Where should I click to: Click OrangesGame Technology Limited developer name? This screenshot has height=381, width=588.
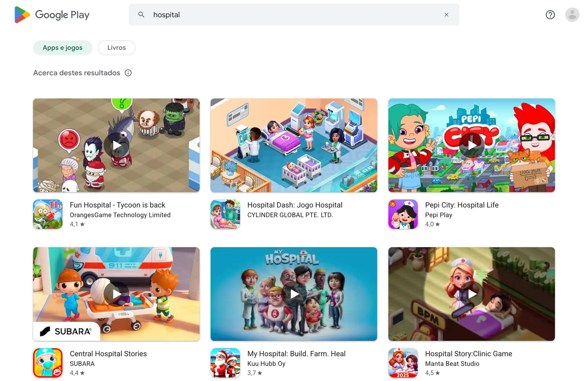pos(120,215)
